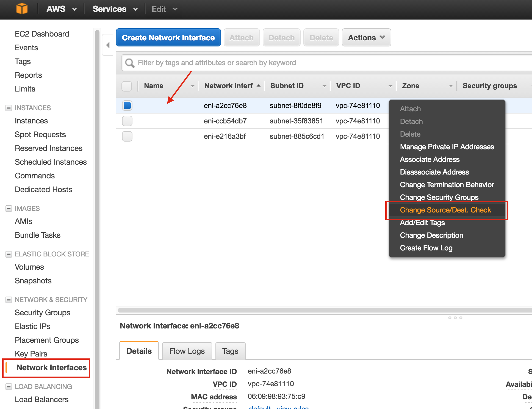The width and height of the screenshot is (532, 409).
Task: Check the eni-e216a3bf row checkbox
Action: (127, 136)
